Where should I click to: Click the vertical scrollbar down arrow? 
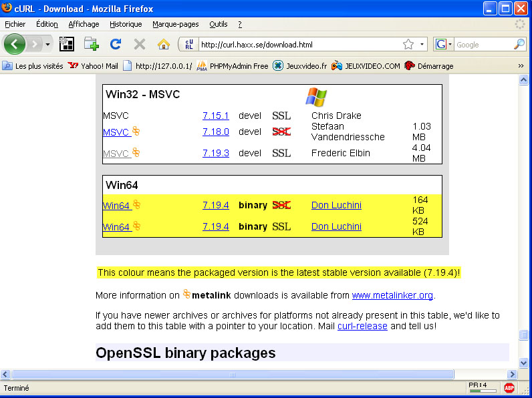coord(523,363)
